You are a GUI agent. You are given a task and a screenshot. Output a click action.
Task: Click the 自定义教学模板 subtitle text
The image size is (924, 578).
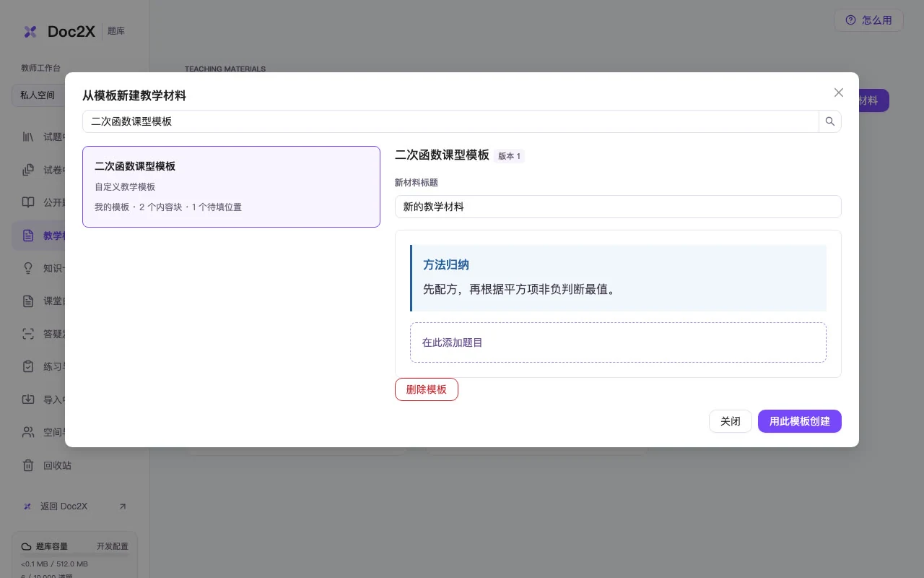pyautogui.click(x=125, y=187)
